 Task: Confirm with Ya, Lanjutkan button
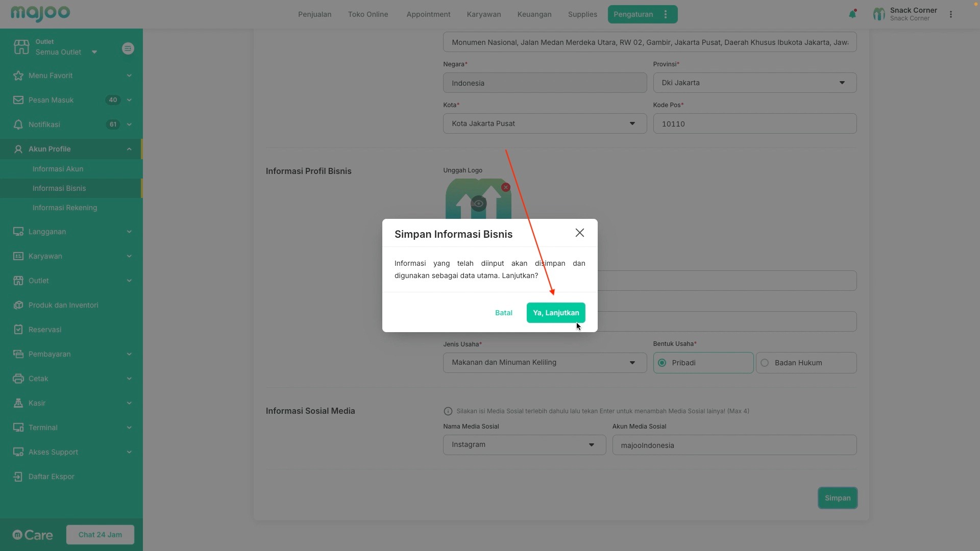pos(555,313)
